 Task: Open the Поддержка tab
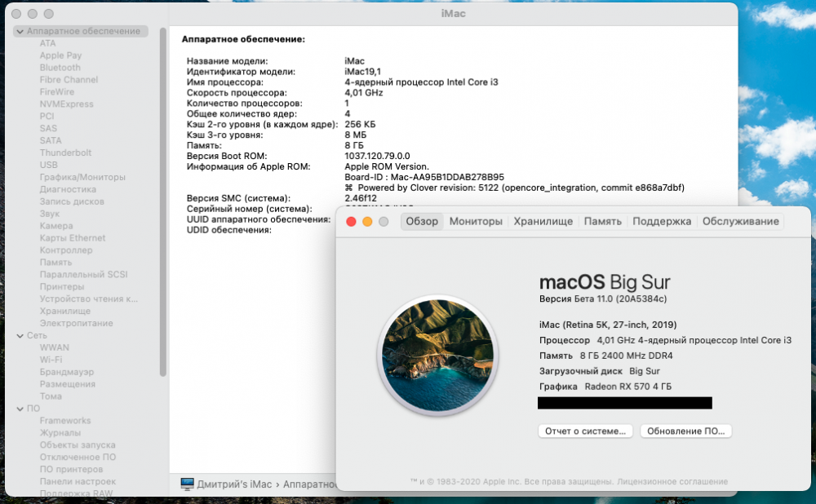(x=662, y=221)
